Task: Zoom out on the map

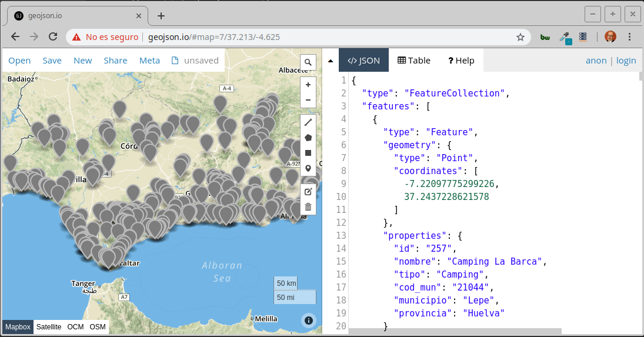Action: [x=308, y=100]
